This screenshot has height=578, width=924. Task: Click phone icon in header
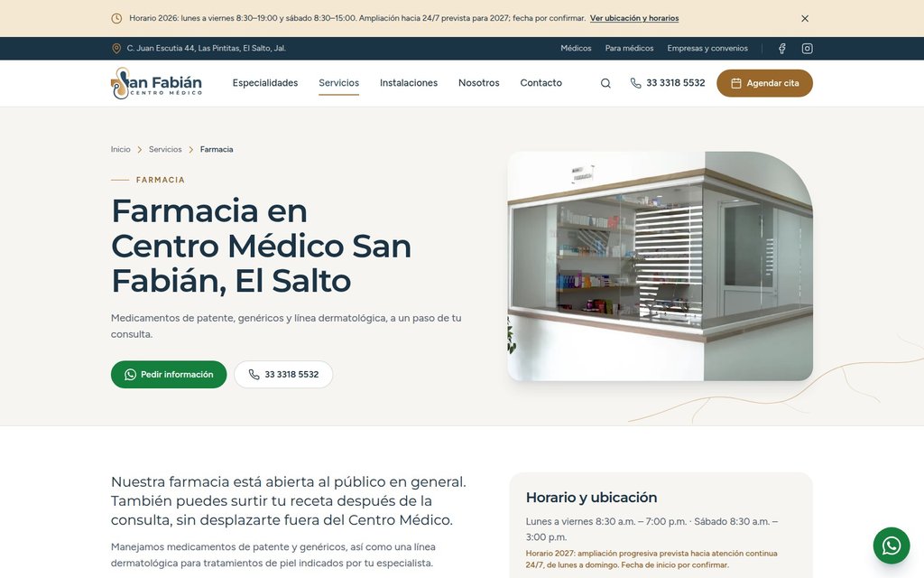(635, 83)
